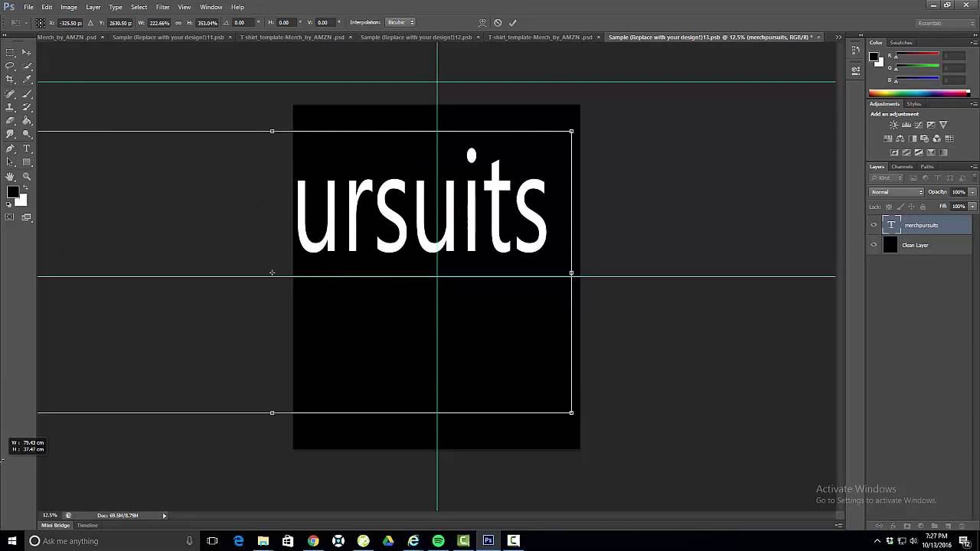
Task: Select the Crop tool
Action: pyautogui.click(x=10, y=80)
